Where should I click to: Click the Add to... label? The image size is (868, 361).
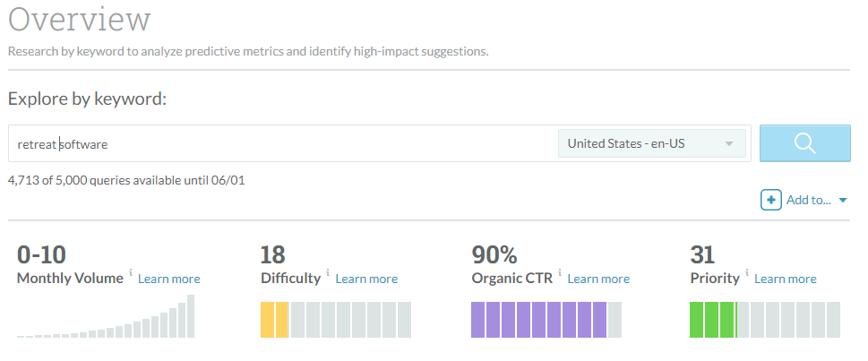click(x=808, y=201)
